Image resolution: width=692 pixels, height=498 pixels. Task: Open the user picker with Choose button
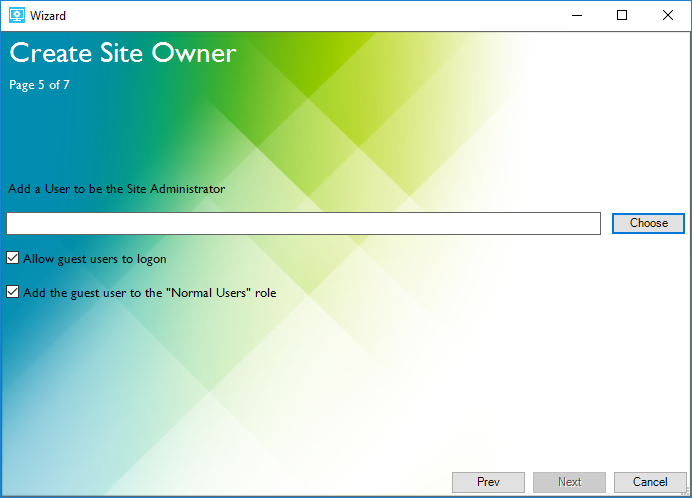648,223
